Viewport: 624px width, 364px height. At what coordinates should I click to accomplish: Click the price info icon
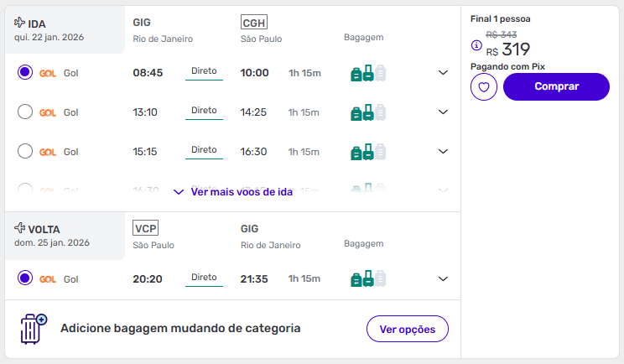[476, 45]
